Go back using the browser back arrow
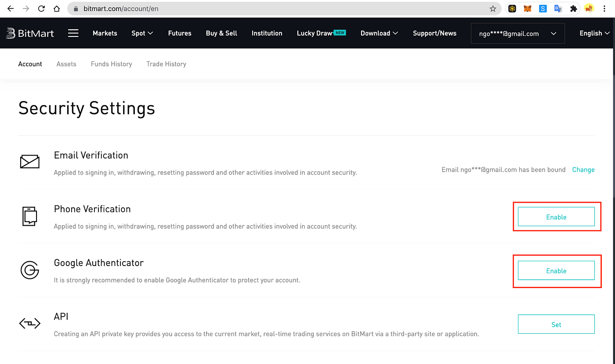615x364 pixels. click(x=11, y=8)
